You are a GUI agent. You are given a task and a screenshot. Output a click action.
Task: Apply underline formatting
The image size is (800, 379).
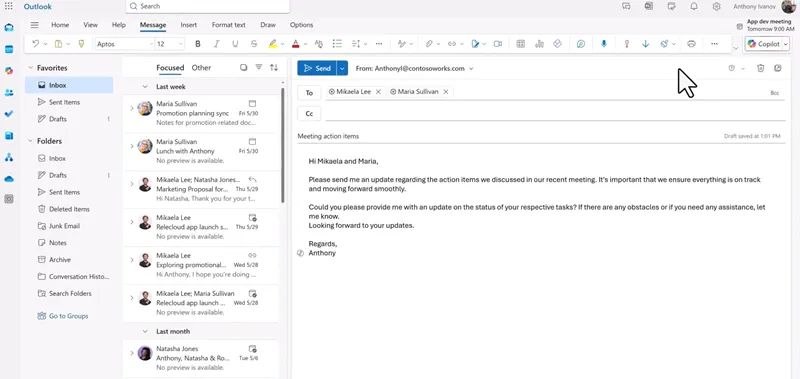(x=235, y=44)
